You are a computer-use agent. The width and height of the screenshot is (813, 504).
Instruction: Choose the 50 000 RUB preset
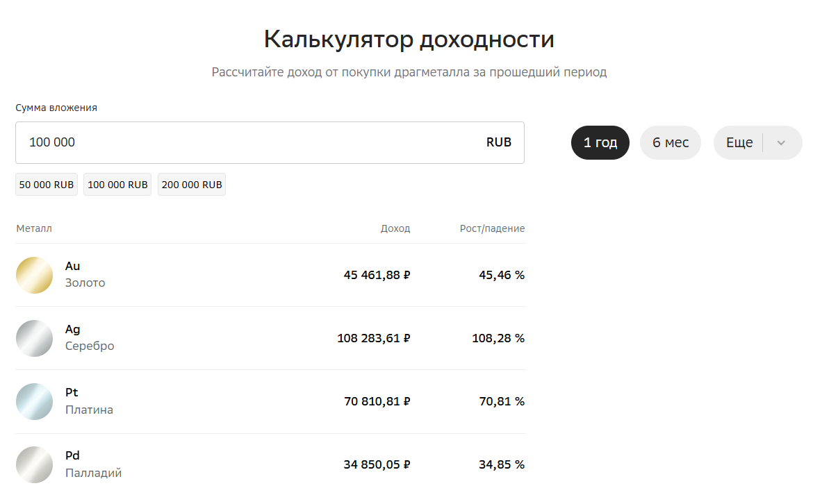(x=47, y=185)
